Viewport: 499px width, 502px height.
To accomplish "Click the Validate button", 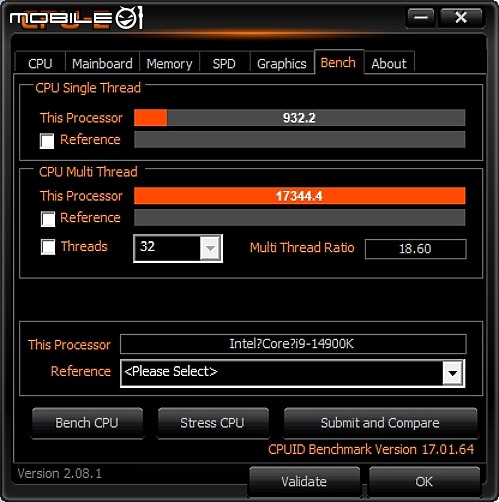I will click(304, 481).
